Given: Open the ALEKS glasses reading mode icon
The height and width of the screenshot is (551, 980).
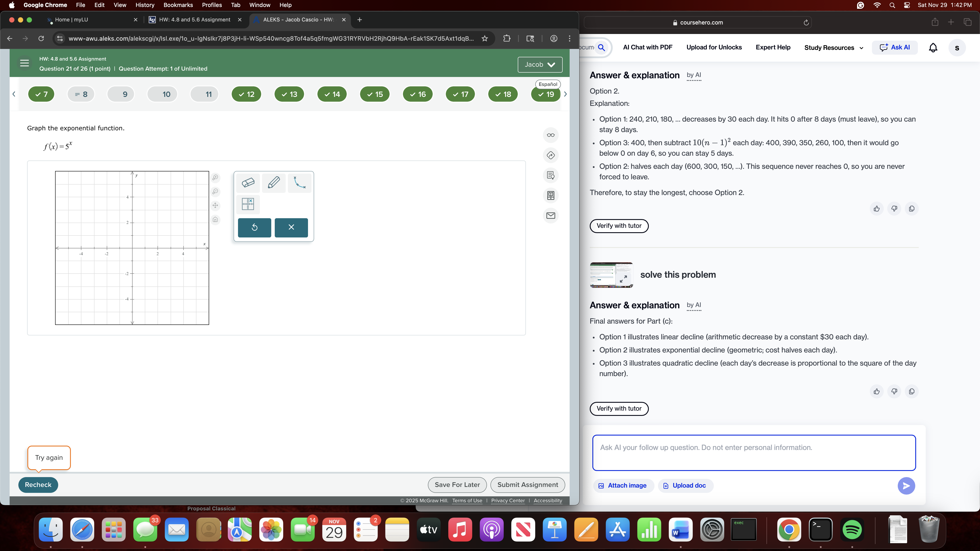Looking at the screenshot, I should click(551, 135).
